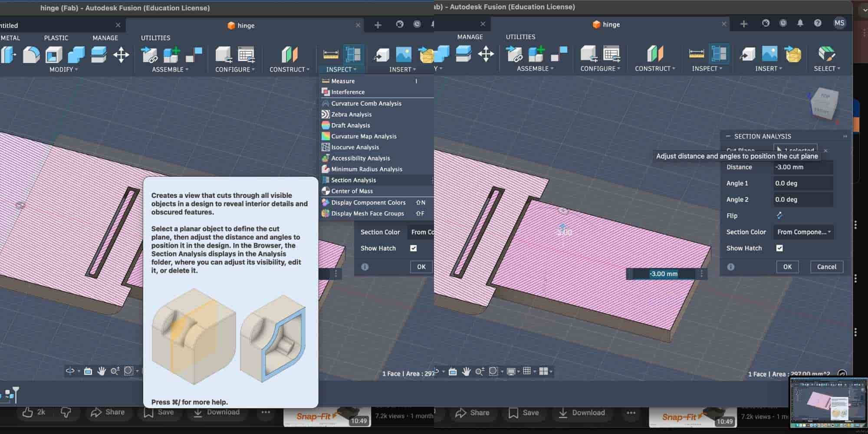This screenshot has width=868, height=434.
Task: Click the ViewCube in right window
Action: 824,104
